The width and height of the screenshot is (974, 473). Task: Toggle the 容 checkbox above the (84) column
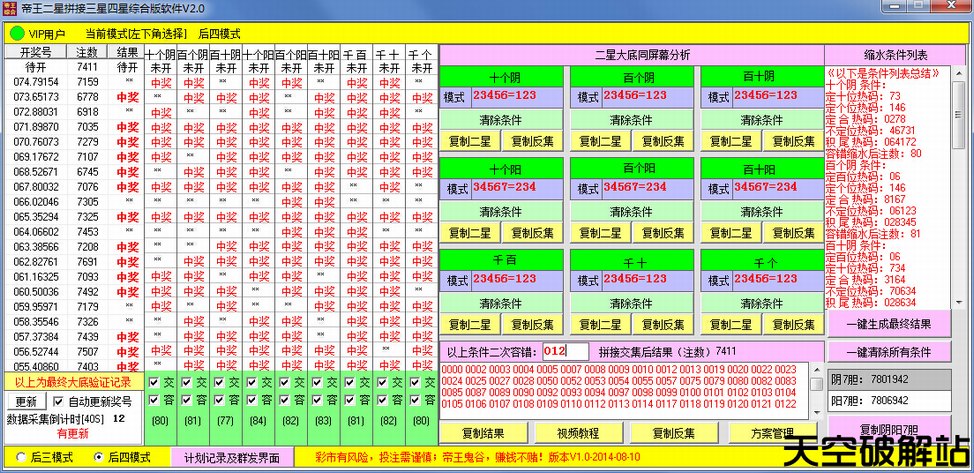pos(249,401)
